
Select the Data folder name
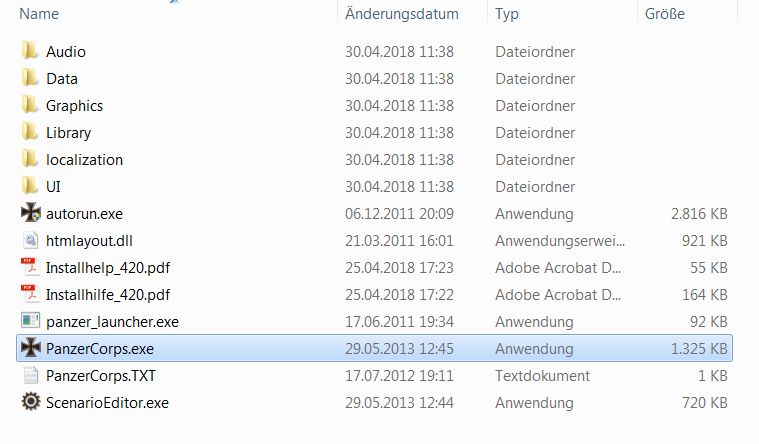click(62, 78)
